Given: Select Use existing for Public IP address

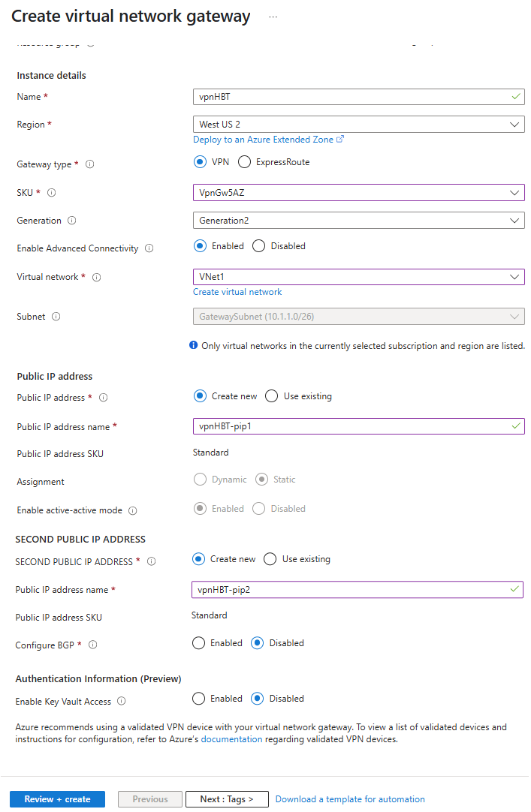Looking at the screenshot, I should click(x=271, y=396).
